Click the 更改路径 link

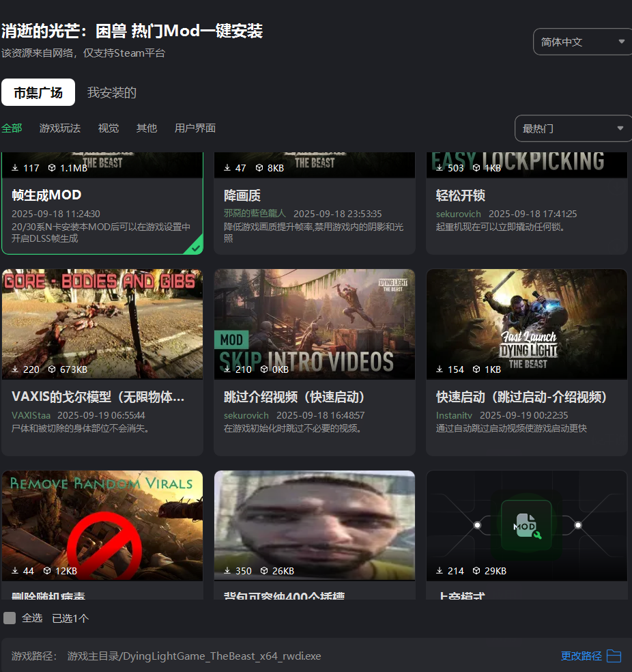pyautogui.click(x=581, y=656)
